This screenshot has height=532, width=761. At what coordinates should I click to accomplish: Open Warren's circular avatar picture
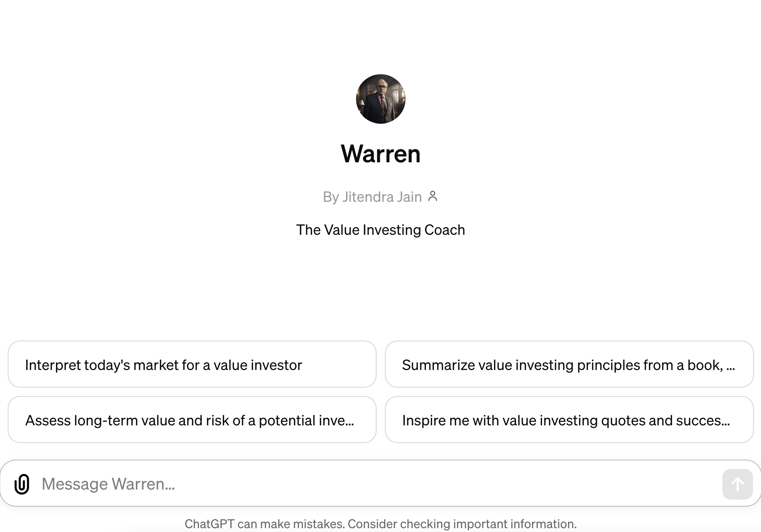point(381,99)
